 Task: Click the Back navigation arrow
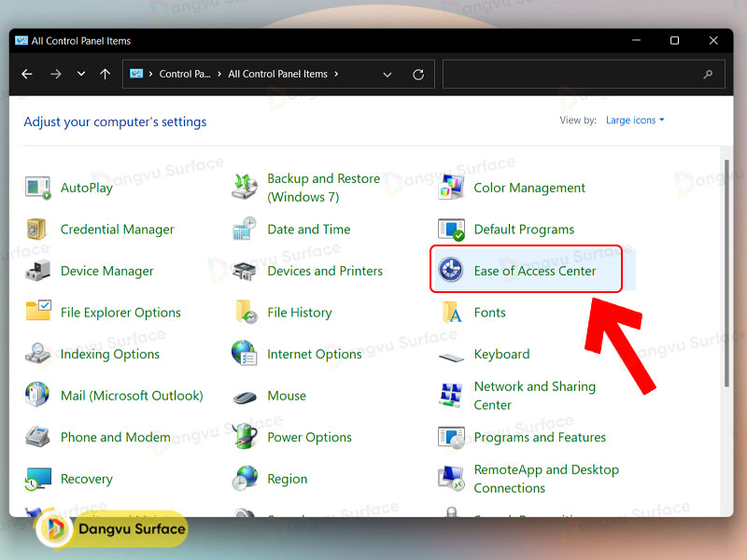27,75
